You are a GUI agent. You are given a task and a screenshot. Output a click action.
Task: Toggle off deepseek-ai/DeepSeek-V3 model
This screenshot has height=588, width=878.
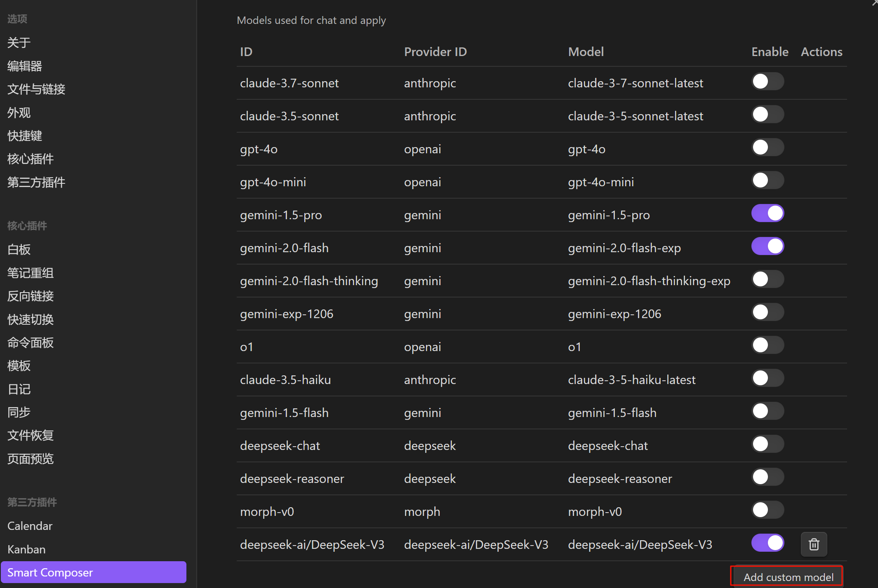[767, 543]
